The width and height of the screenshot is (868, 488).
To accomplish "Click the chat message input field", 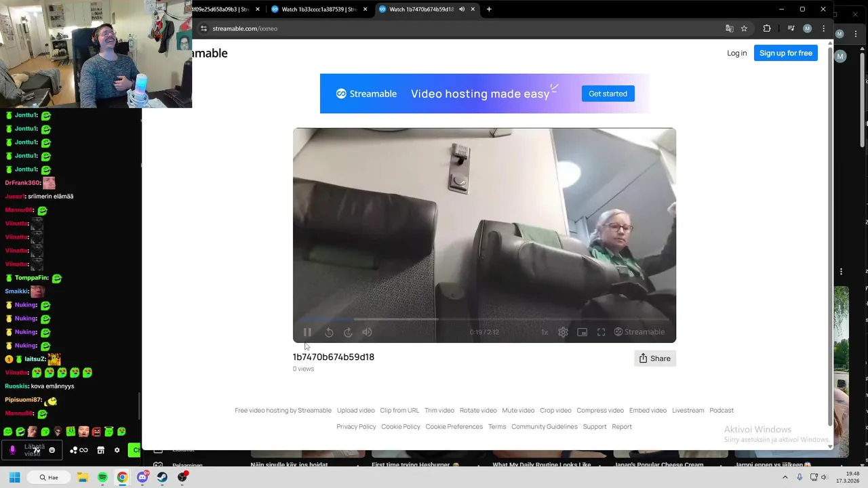I will 33,450.
